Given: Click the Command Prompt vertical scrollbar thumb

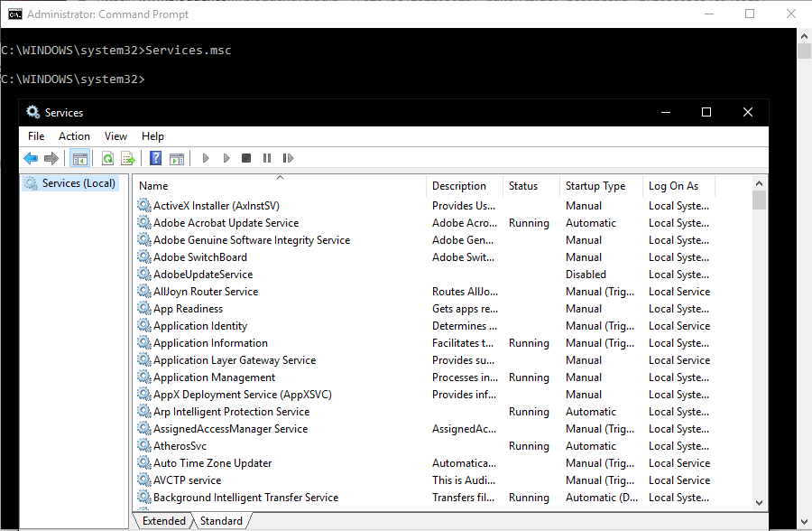Looking at the screenshot, I should click(x=804, y=51).
